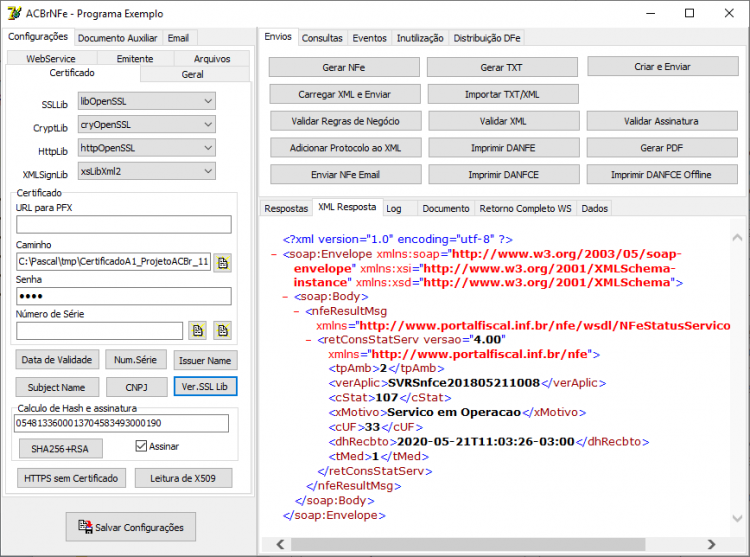Open the Dados tab
Viewport: 750px width, 557px height.
coord(595,208)
